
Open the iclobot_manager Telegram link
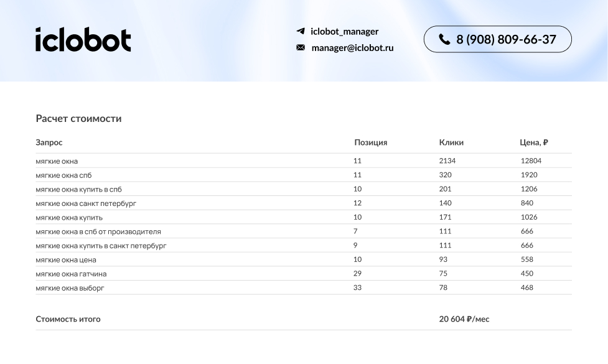click(x=344, y=31)
